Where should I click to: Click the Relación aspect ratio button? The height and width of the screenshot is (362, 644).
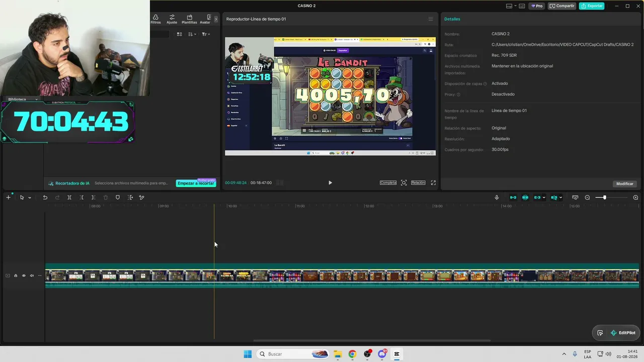click(418, 183)
